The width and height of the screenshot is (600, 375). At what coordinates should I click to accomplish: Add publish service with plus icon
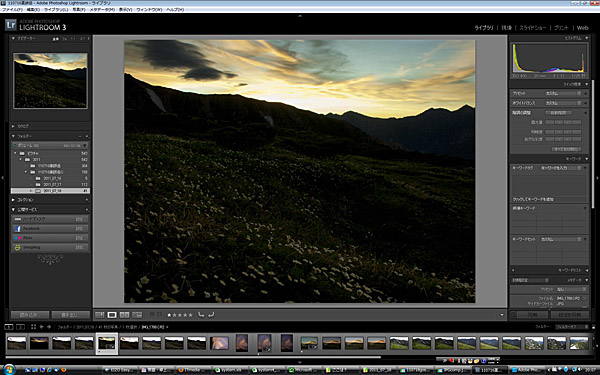pos(87,210)
